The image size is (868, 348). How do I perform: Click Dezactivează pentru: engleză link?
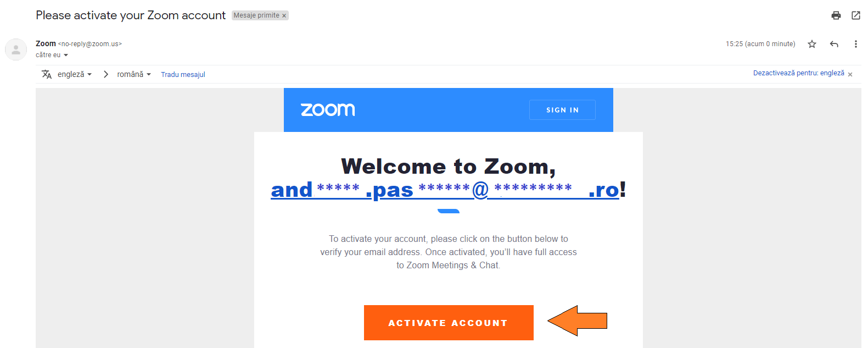pos(798,73)
